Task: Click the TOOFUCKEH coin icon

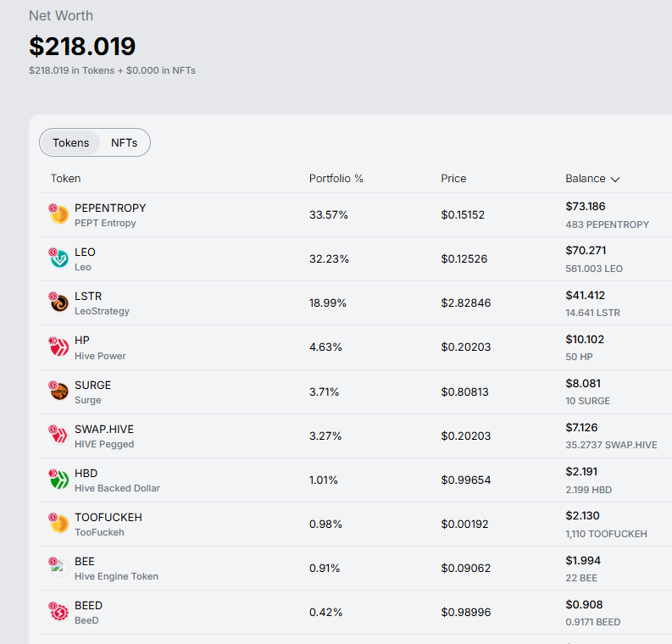Action: 58,523
